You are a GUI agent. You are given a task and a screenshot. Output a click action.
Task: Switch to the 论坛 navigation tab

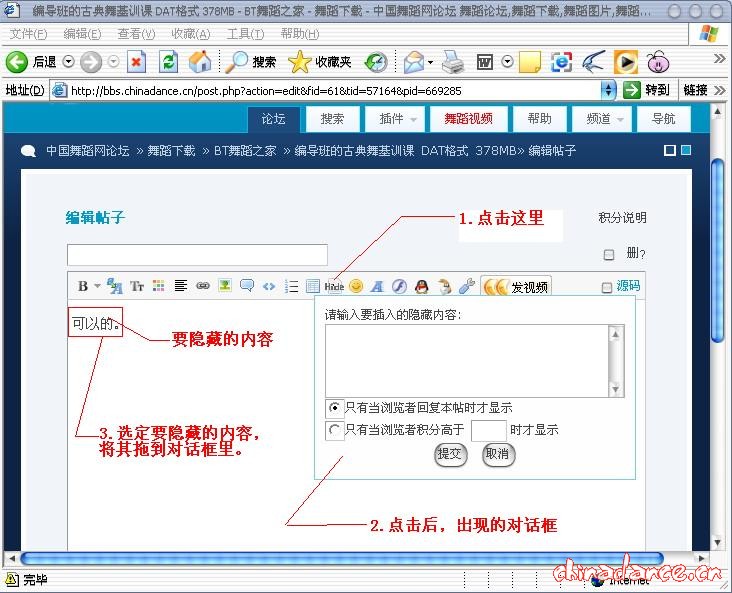coord(274,120)
